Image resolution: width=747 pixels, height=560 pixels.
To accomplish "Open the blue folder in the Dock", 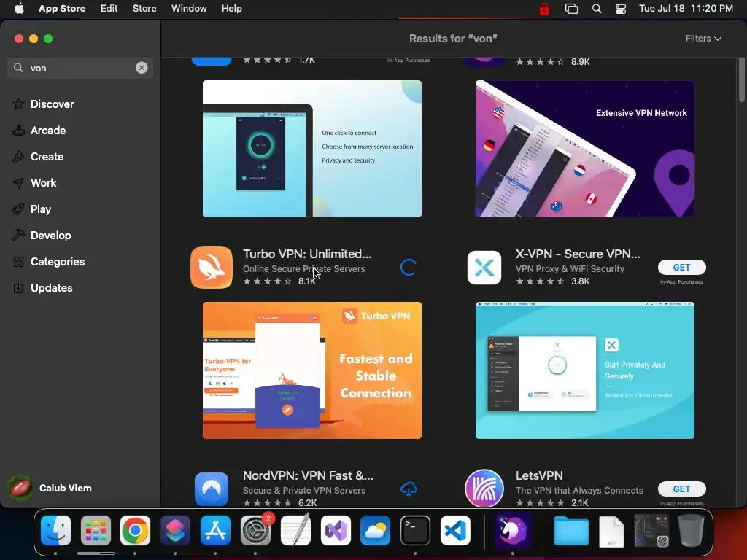I will (571, 531).
